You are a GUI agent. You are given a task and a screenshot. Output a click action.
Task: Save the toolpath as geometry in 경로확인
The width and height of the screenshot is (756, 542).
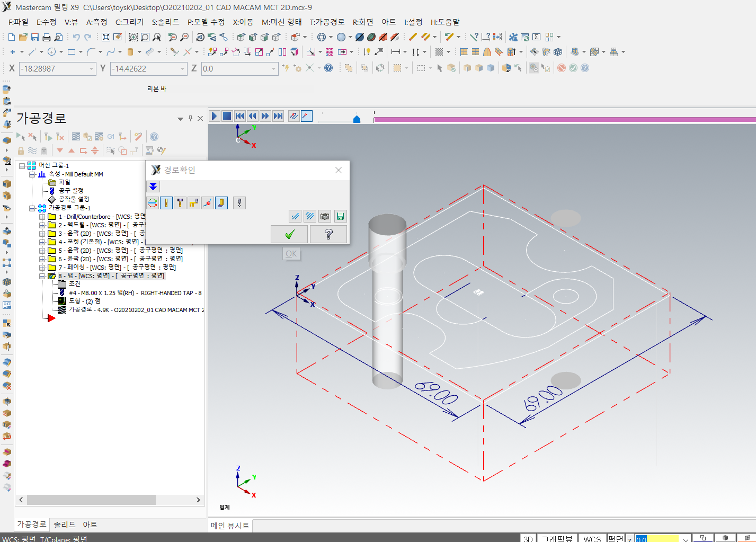[340, 216]
